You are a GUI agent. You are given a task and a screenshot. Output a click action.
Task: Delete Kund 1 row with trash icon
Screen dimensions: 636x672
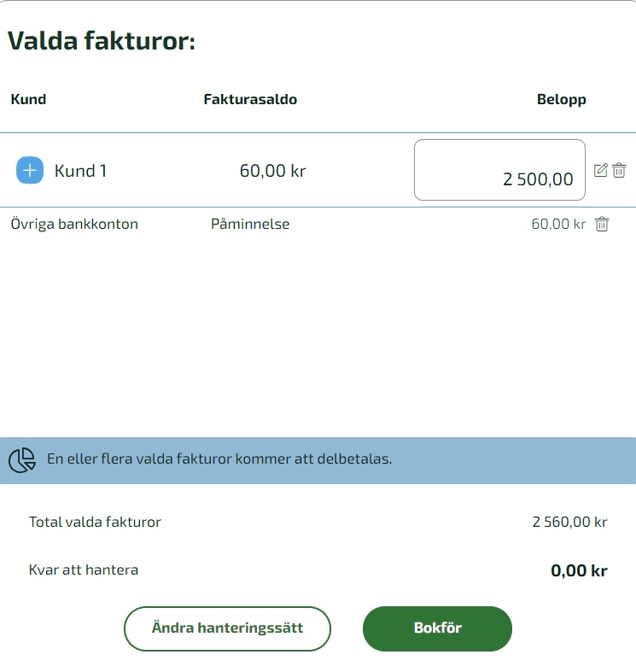[619, 170]
